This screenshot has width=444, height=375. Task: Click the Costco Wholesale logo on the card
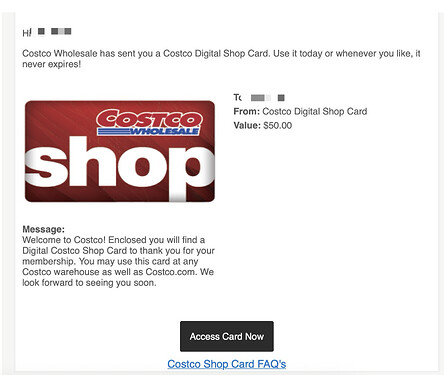pos(149,122)
